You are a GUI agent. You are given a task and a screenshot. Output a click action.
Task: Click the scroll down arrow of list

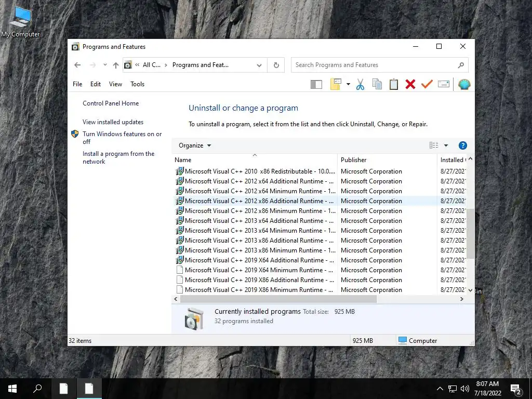[x=470, y=290]
